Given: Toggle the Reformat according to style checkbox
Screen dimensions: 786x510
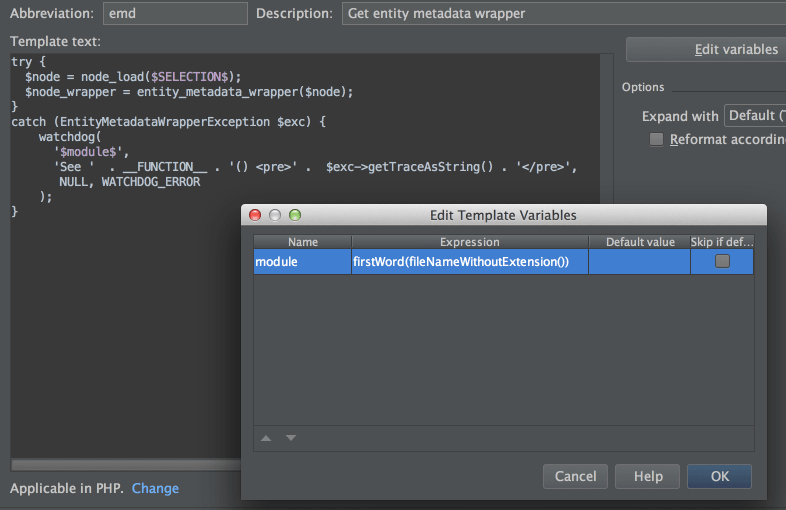Looking at the screenshot, I should tap(656, 139).
